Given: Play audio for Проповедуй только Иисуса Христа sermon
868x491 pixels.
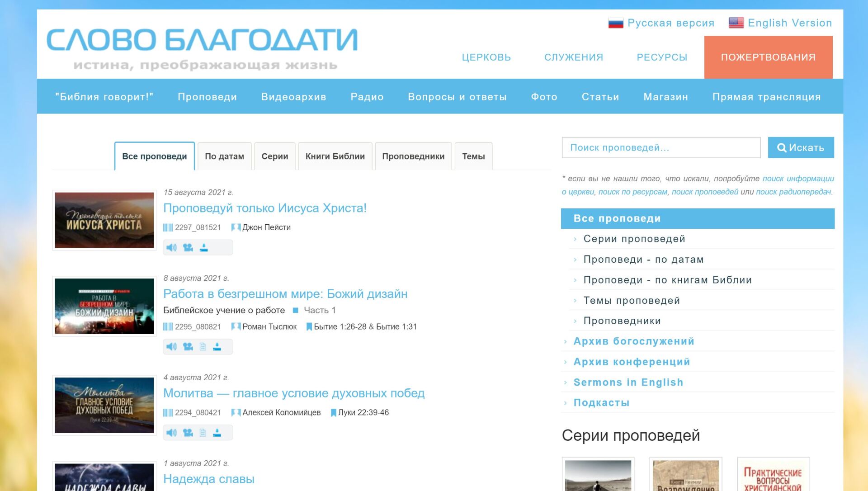Looking at the screenshot, I should (x=171, y=248).
